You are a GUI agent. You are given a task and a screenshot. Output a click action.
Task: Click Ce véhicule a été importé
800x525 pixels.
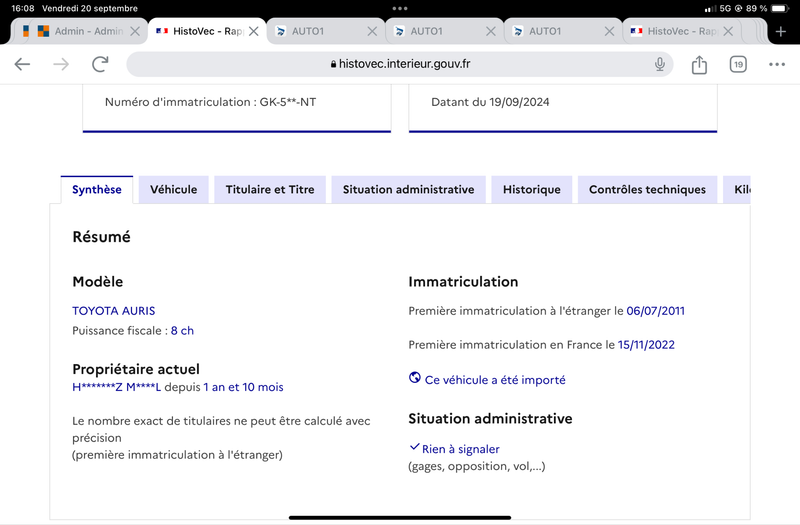tap(495, 380)
